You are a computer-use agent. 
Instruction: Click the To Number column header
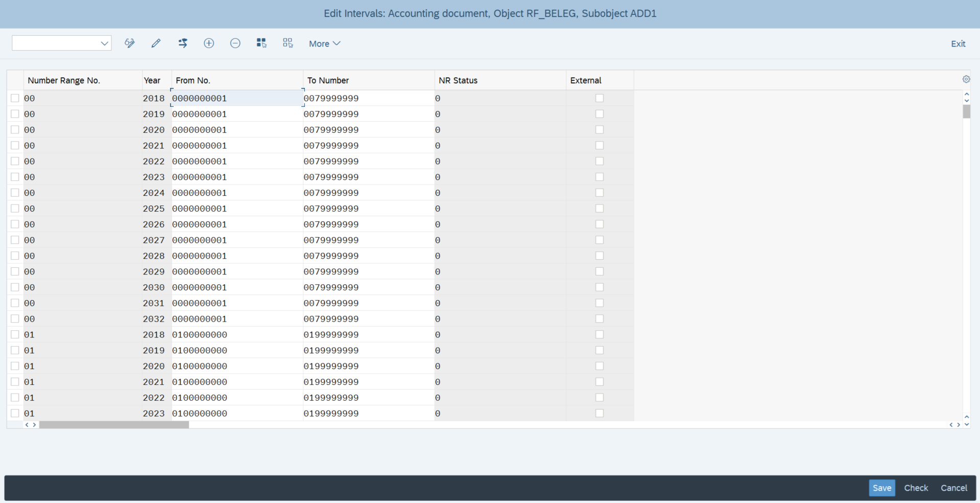[x=369, y=80]
